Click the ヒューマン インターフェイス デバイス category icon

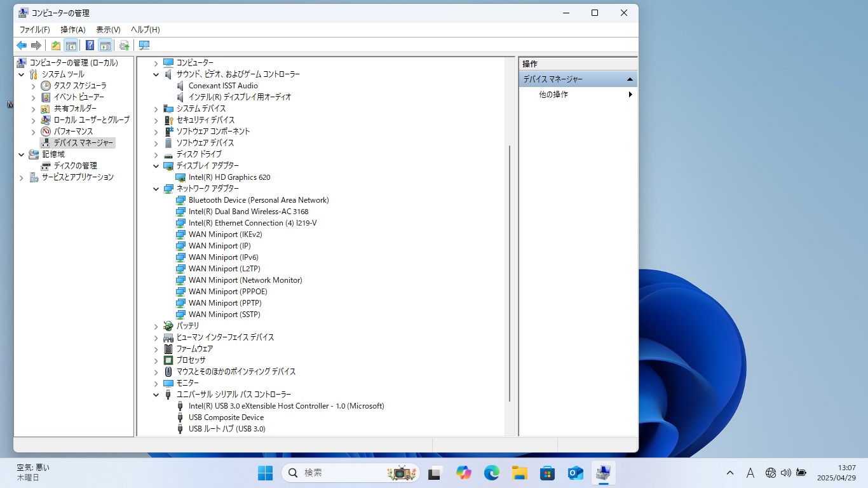point(168,337)
